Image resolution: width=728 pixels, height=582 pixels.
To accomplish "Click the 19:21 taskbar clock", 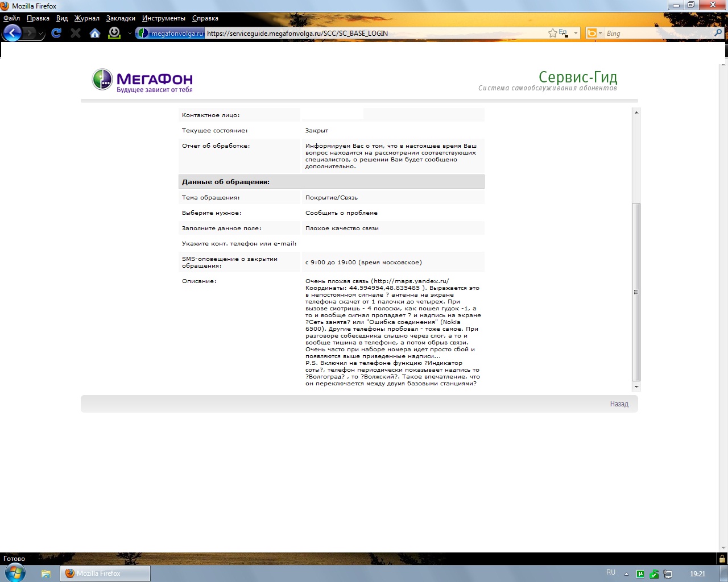I will coord(697,574).
